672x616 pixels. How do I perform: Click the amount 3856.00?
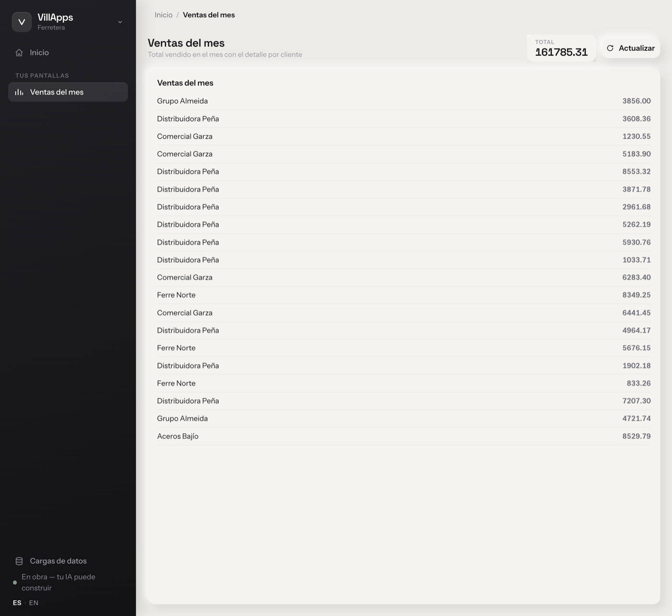(636, 101)
